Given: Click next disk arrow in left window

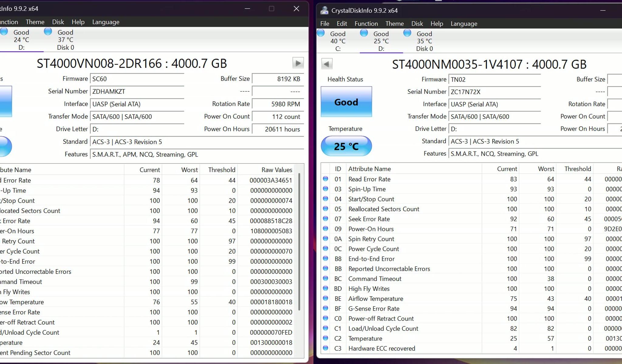Looking at the screenshot, I should 298,63.
